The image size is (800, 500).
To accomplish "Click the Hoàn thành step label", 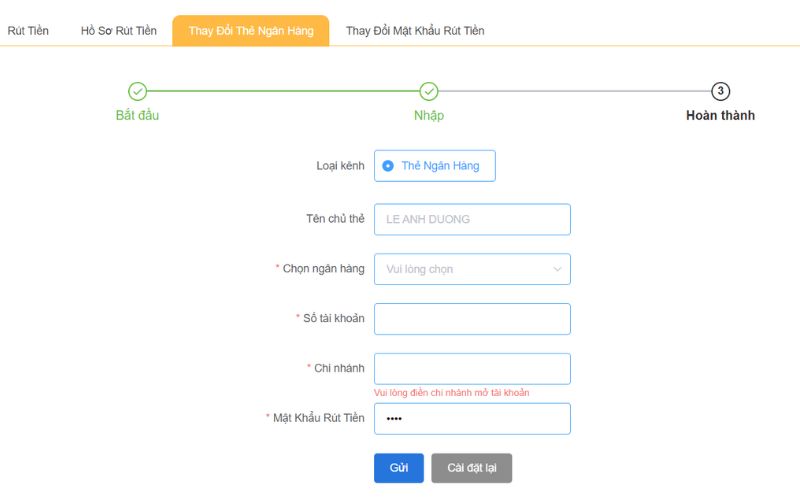I will [720, 116].
